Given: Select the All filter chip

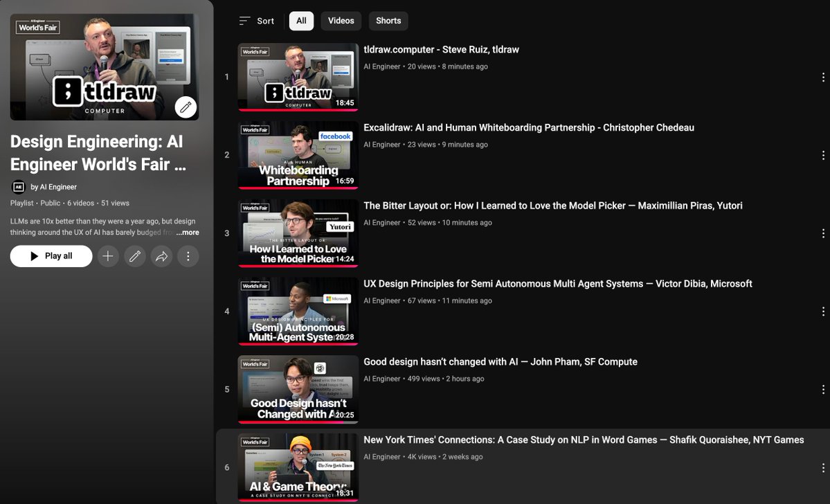Looking at the screenshot, I should click(x=301, y=21).
